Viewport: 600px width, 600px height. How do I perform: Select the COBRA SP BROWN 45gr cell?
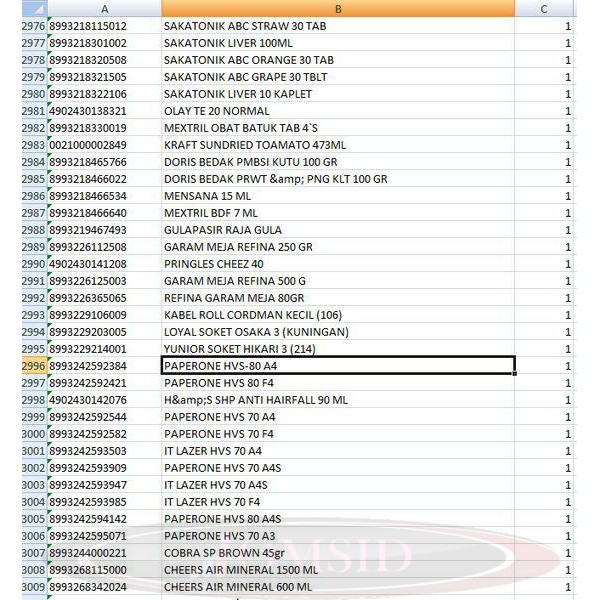(x=338, y=553)
